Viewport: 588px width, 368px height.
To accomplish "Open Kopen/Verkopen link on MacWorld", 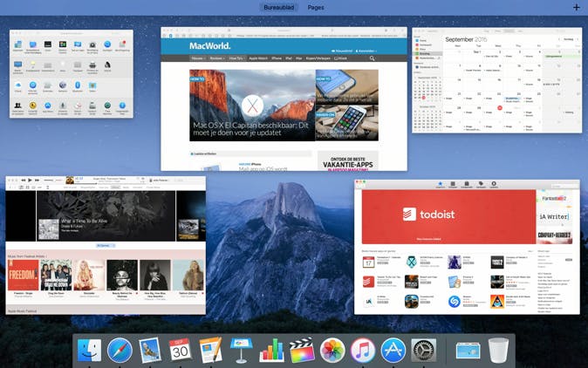I will [318, 58].
